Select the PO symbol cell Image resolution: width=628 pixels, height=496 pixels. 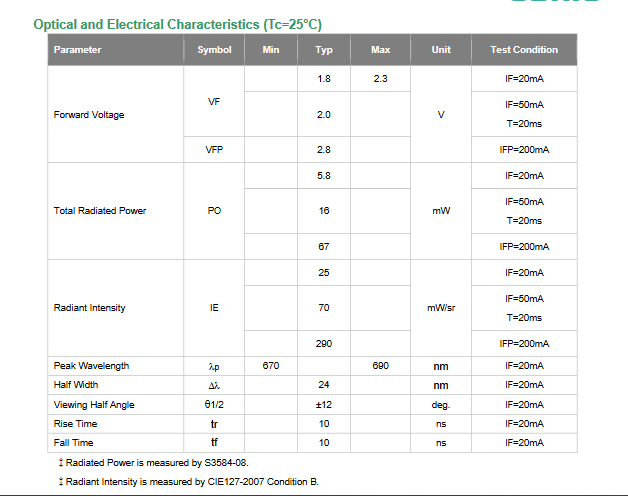point(214,211)
